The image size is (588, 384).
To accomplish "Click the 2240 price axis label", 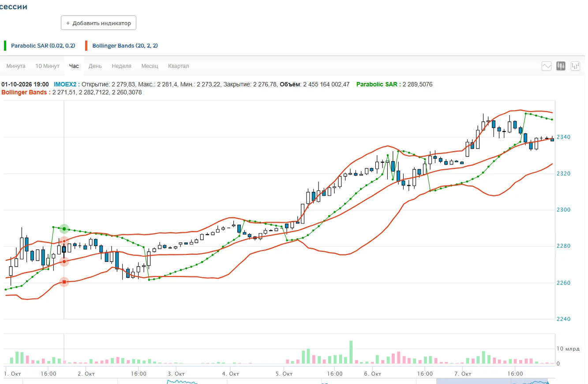I will point(564,319).
